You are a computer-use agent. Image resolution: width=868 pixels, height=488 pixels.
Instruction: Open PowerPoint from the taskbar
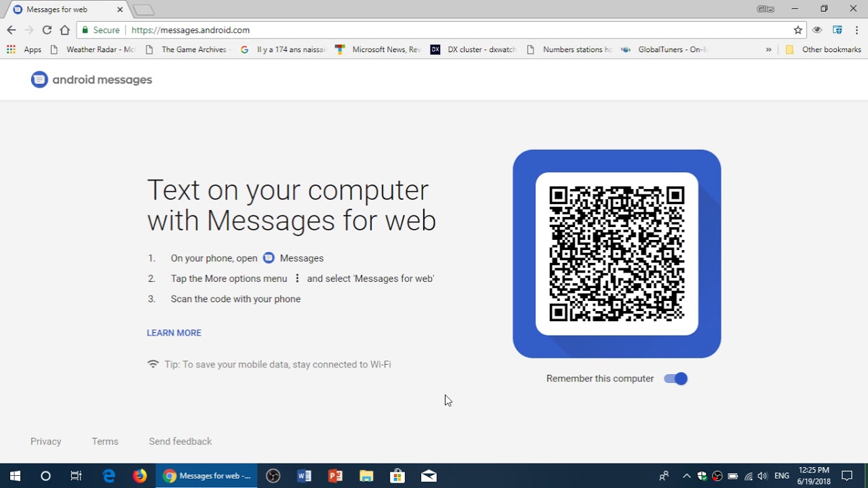coord(336,476)
